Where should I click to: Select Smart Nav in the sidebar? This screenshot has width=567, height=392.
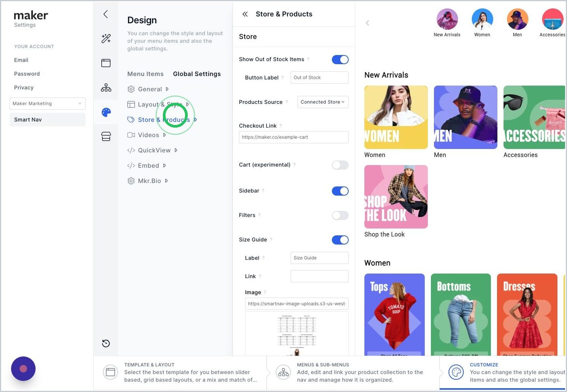[47, 120]
